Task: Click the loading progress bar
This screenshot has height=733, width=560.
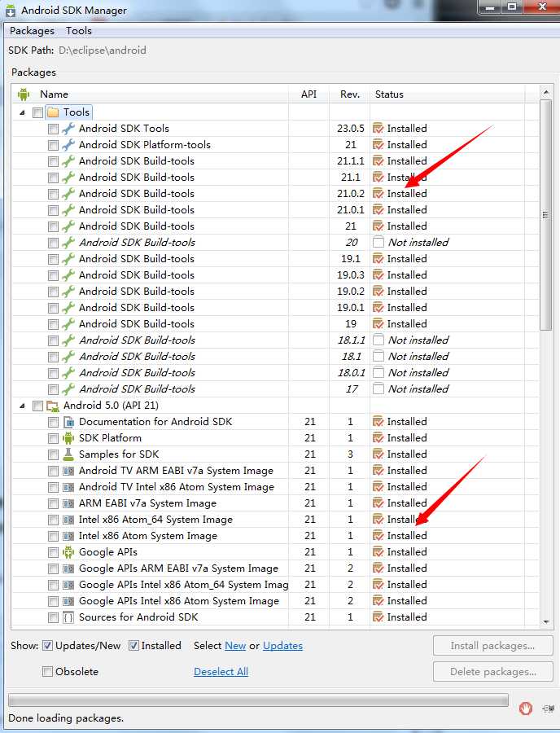Action: (258, 700)
